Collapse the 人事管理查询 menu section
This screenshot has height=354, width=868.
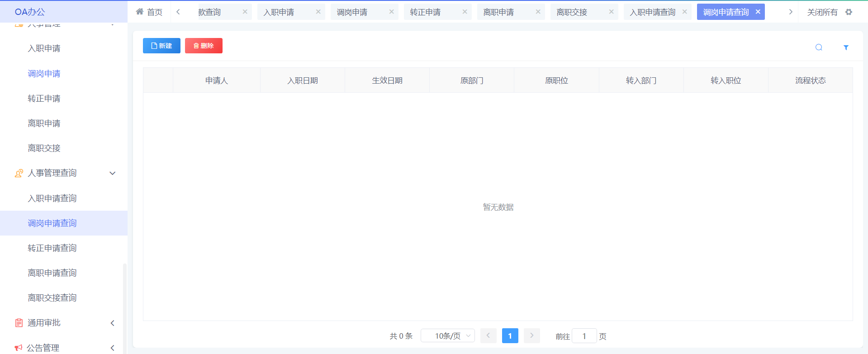pos(113,173)
